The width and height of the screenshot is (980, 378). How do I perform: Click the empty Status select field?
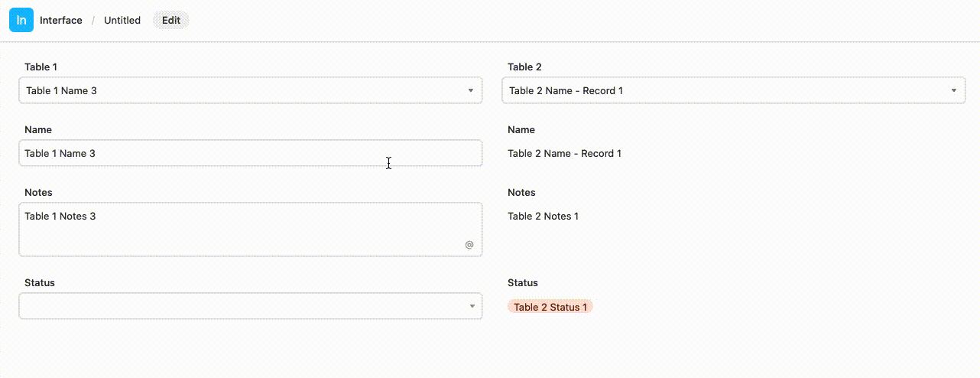[x=251, y=306]
